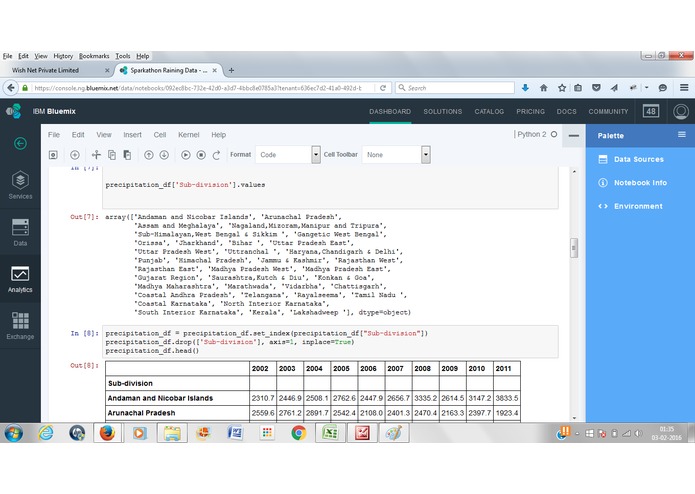
Task: Open the user profile avatar icon
Action: [x=681, y=111]
